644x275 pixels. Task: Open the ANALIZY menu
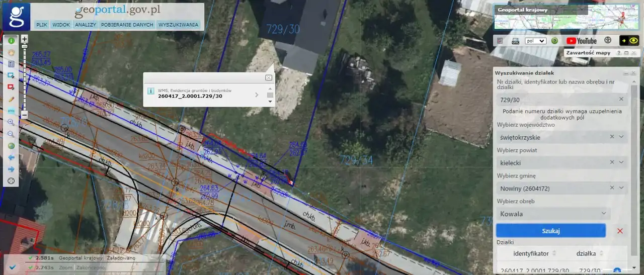pos(85,25)
